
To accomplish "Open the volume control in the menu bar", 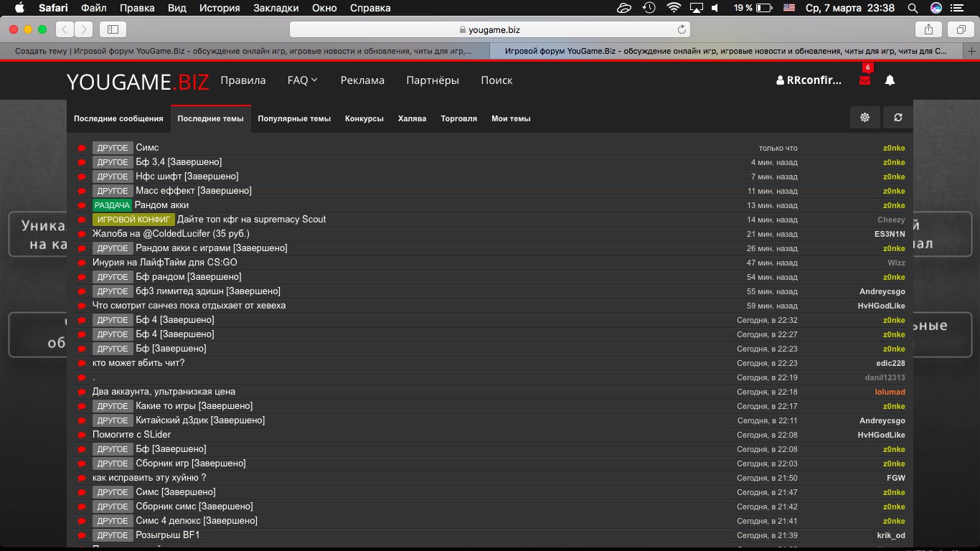I will pyautogui.click(x=715, y=8).
